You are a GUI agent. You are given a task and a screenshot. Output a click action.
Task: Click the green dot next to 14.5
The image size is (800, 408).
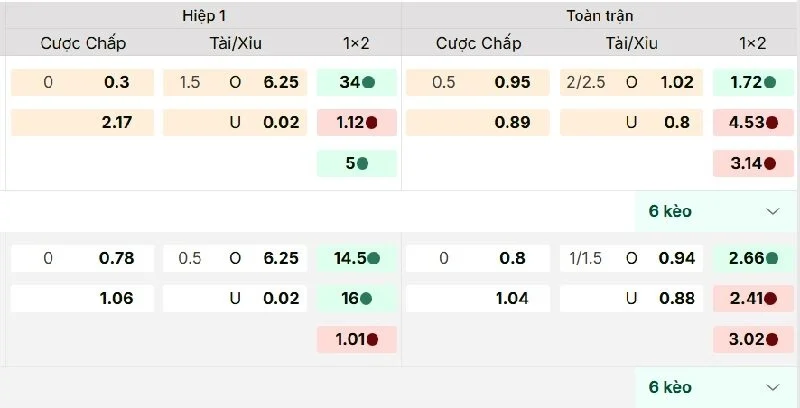[x=373, y=258]
